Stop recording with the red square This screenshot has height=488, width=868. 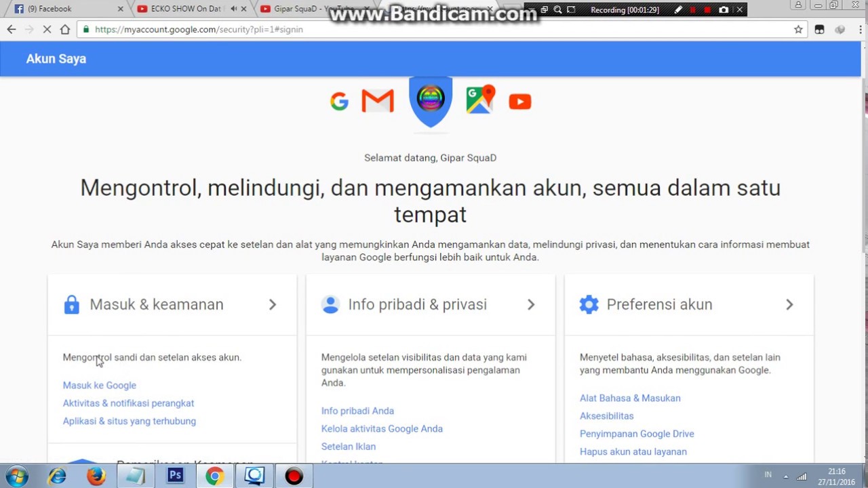click(707, 9)
